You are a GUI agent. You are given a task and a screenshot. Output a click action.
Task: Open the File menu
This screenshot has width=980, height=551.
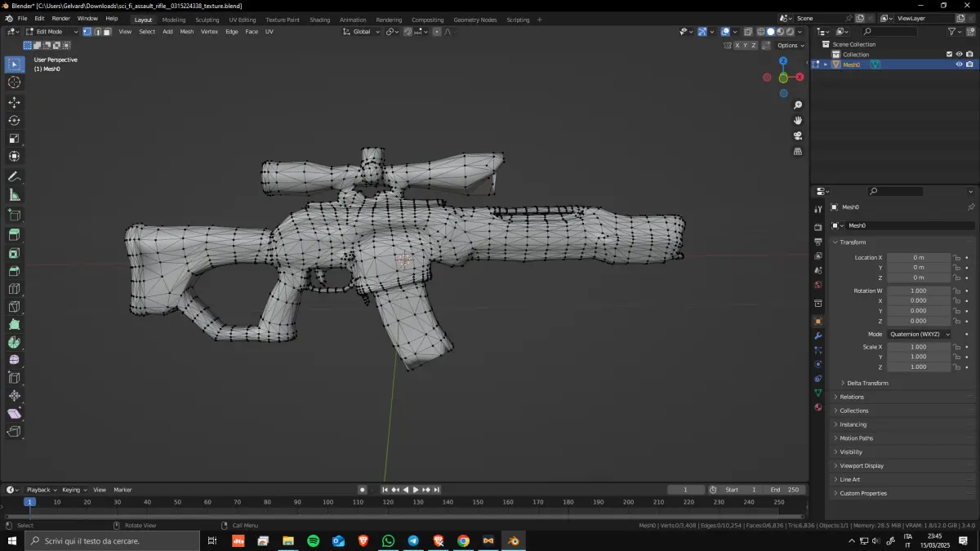[22, 18]
